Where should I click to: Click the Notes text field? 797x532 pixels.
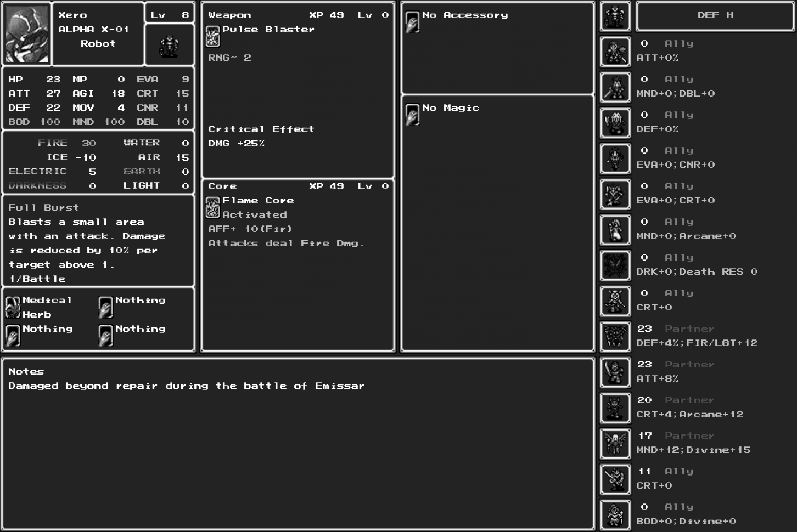(298, 443)
